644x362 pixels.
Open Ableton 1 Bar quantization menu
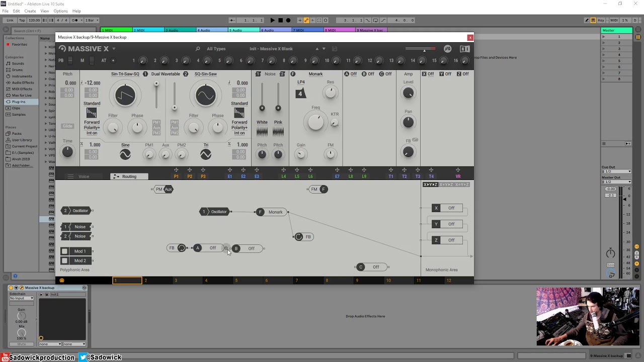(91, 20)
